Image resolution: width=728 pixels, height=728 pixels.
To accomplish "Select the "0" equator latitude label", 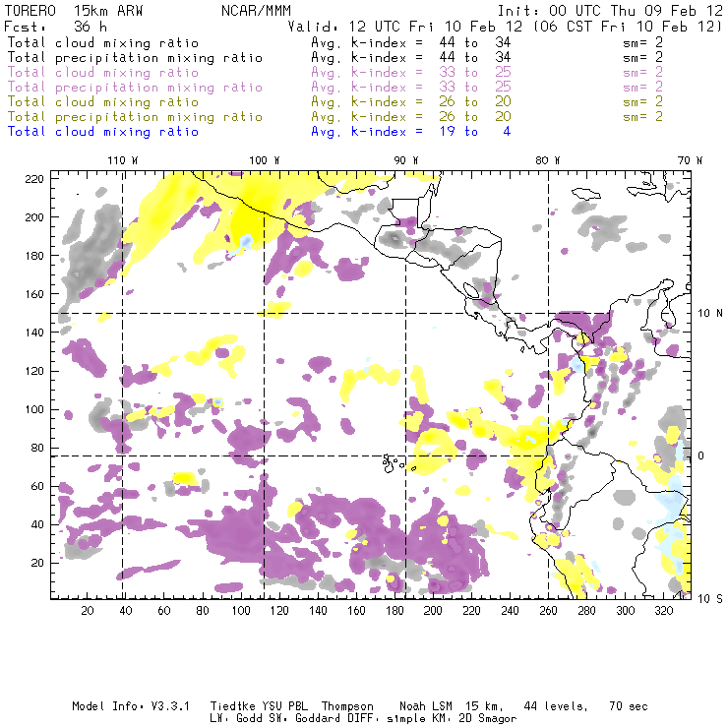I will pos(701,455).
